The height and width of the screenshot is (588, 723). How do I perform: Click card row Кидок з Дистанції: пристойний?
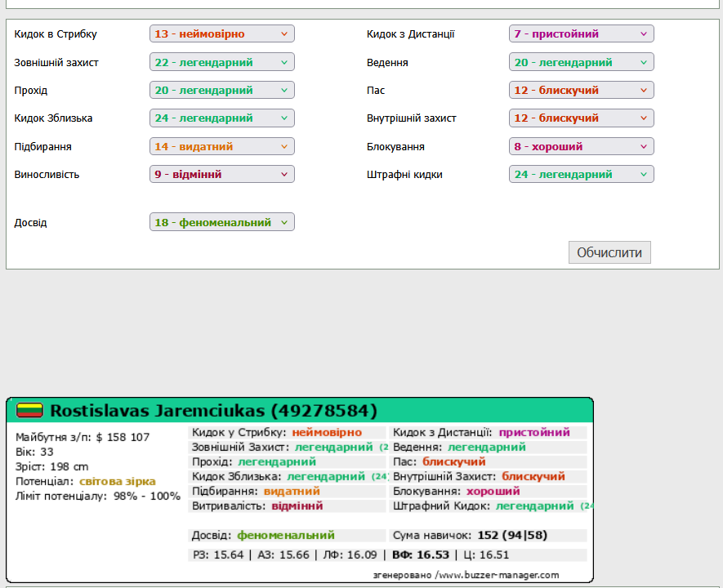488,432
